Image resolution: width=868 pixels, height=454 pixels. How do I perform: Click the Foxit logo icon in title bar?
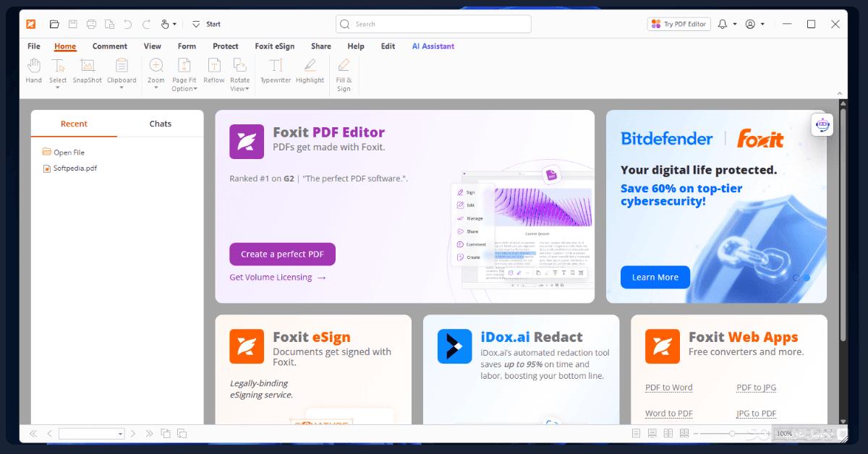[31, 24]
